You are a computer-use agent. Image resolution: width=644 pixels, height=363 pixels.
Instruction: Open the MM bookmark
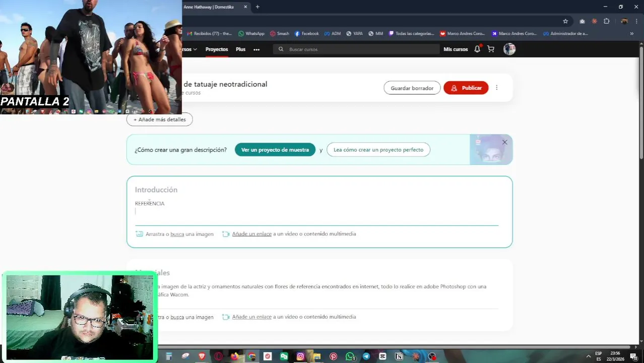[x=375, y=34]
